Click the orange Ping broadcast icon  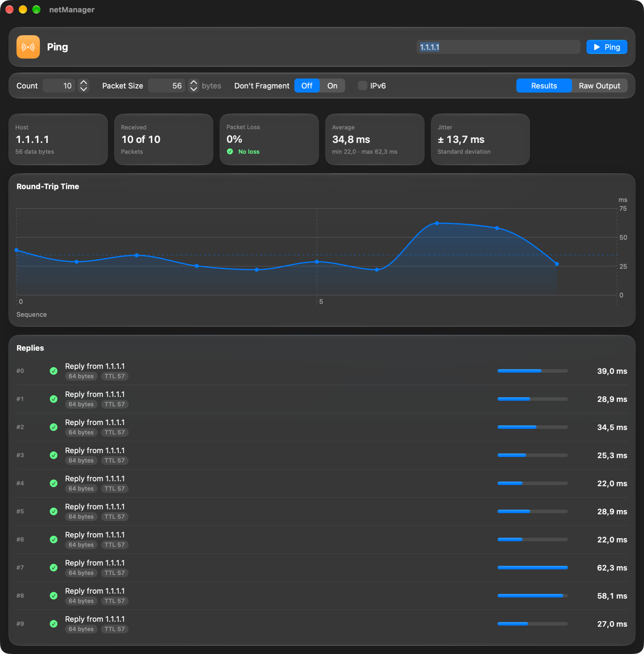28,47
